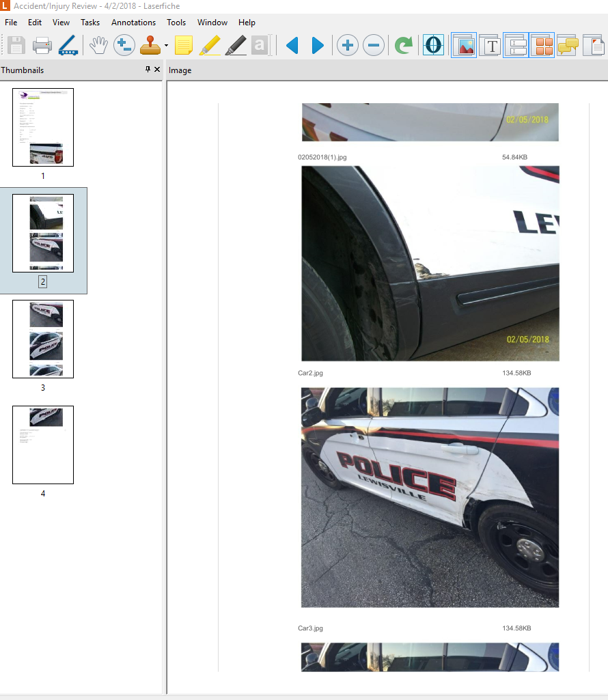Screen dimensions: 608x700
Task: Toggle the Image pane view
Action: pos(464,45)
